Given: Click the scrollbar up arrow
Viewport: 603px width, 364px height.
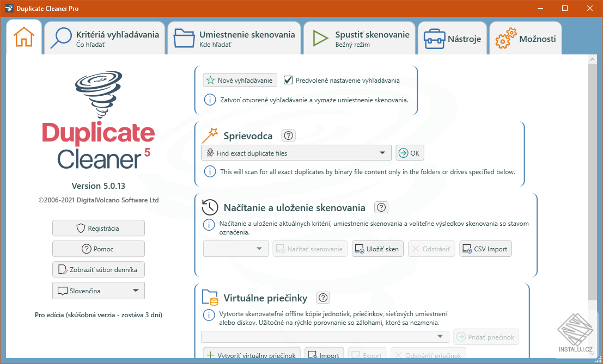Looking at the screenshot, I should (593, 59).
